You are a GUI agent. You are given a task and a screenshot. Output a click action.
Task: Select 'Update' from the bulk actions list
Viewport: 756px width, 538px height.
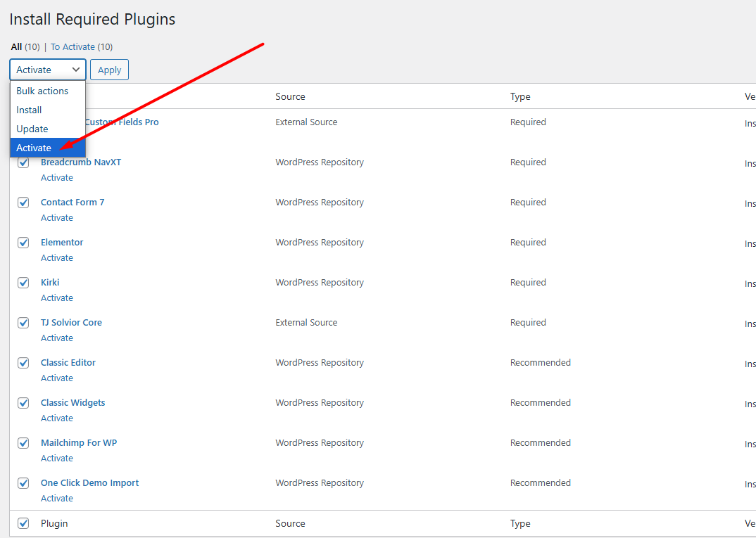[x=48, y=129]
